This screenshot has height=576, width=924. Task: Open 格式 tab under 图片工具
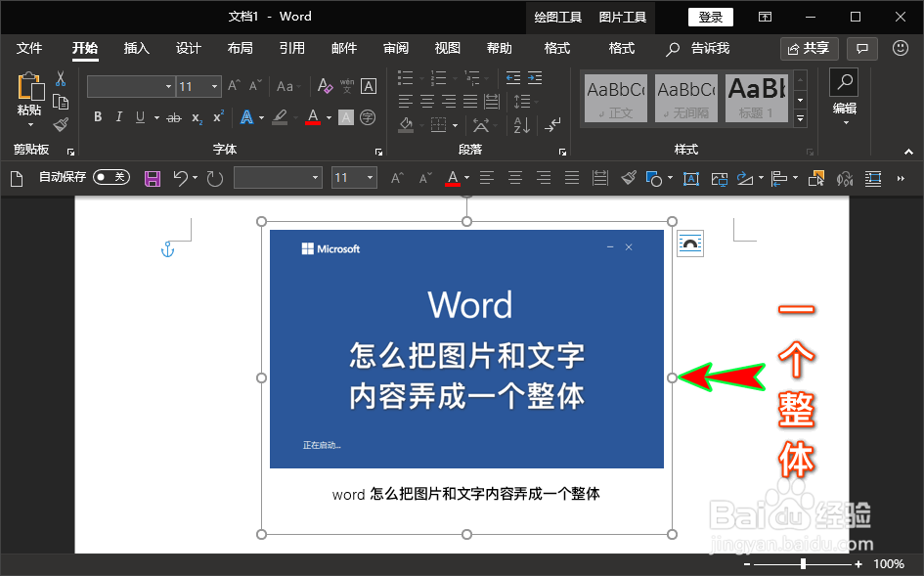click(622, 48)
